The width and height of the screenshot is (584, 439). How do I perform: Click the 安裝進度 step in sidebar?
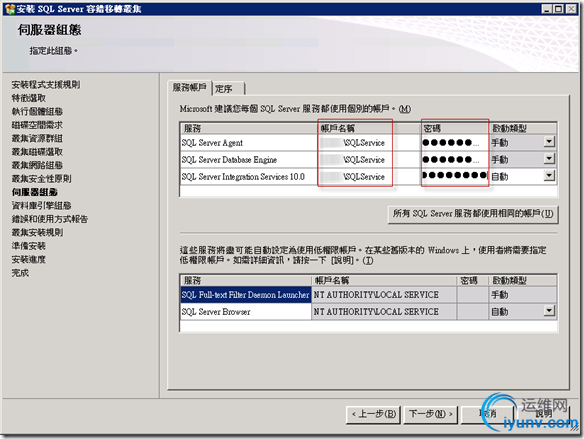28,259
